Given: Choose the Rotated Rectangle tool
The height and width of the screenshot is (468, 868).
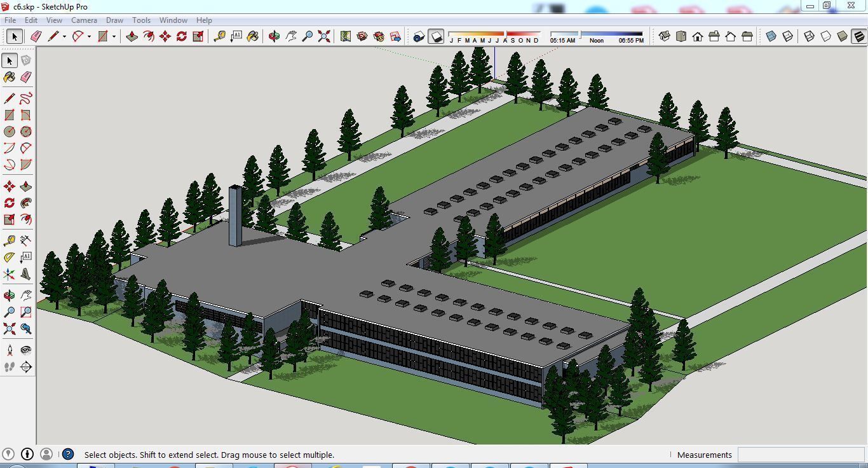Looking at the screenshot, I should click(26, 115).
